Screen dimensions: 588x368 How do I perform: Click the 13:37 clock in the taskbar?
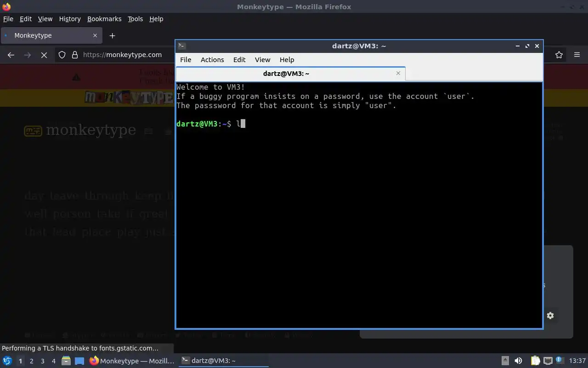(x=577, y=361)
